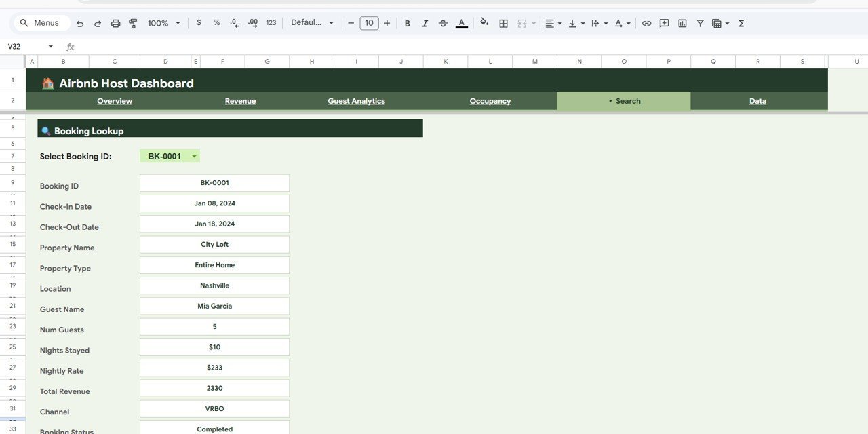Open the BK-0001 booking ID dropdown
Screen dimensions: 868x434
(x=170, y=155)
